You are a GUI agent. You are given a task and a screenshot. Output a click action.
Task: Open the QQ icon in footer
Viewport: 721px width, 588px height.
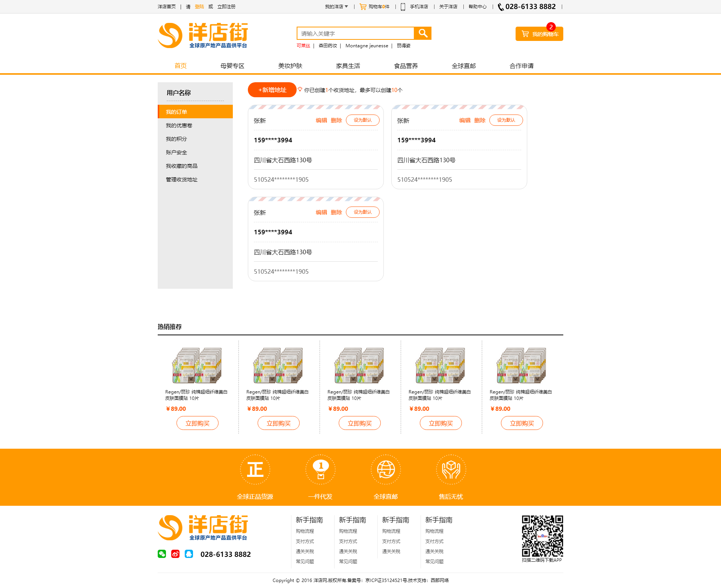tap(189, 554)
